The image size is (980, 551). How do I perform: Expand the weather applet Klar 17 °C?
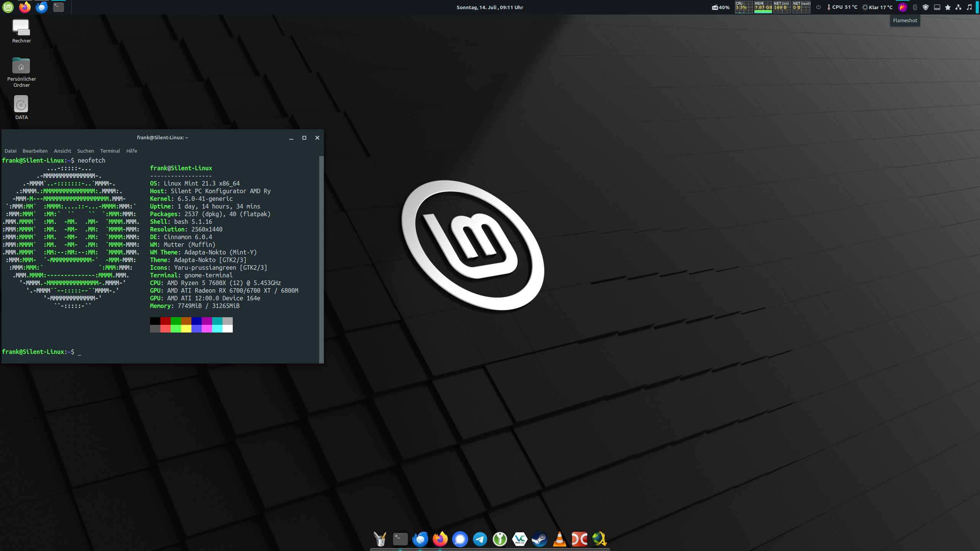[877, 7]
